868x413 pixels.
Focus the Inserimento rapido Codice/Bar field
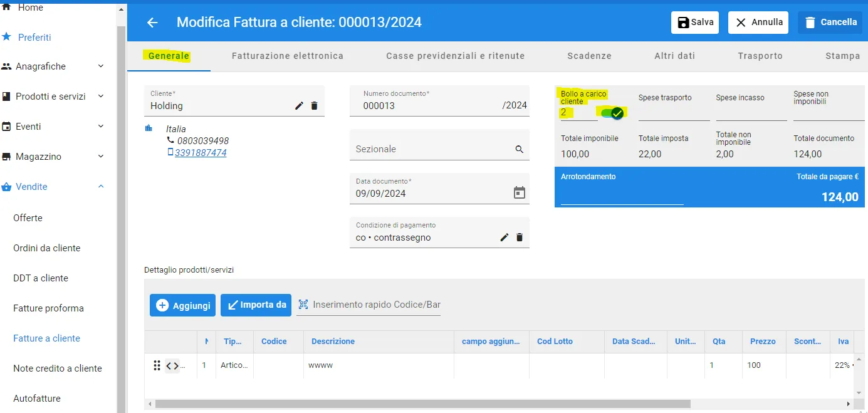click(x=377, y=305)
